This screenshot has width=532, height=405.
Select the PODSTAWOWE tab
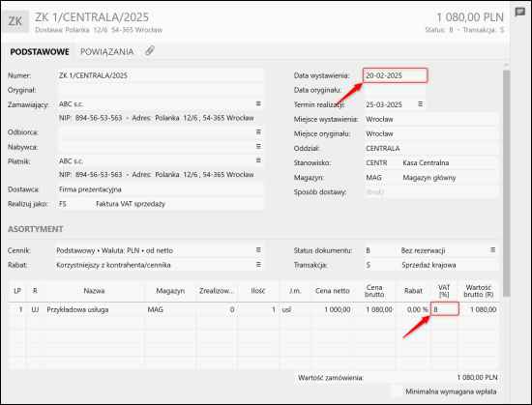40,52
